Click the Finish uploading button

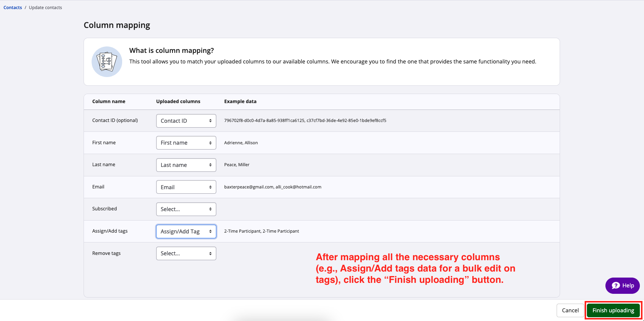click(x=613, y=310)
